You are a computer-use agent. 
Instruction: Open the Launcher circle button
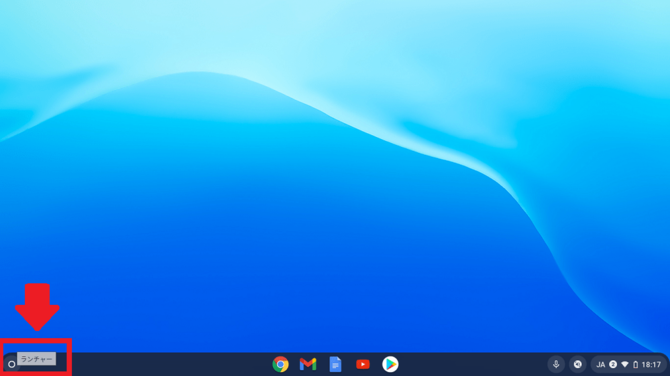[x=12, y=364]
